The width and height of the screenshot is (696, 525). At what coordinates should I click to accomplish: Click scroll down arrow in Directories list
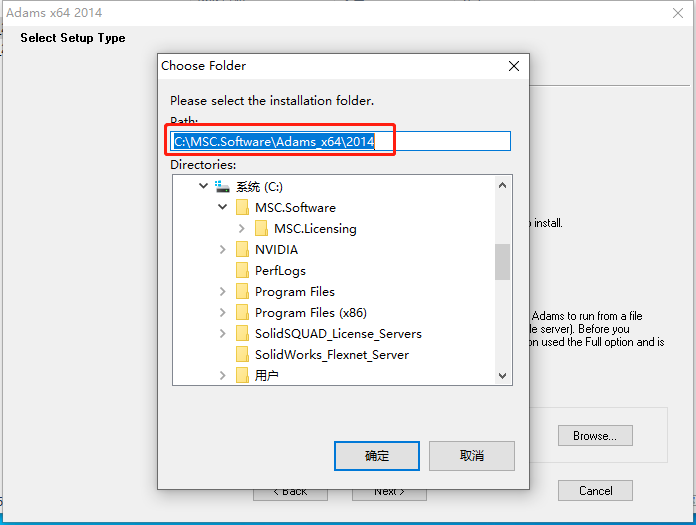502,375
